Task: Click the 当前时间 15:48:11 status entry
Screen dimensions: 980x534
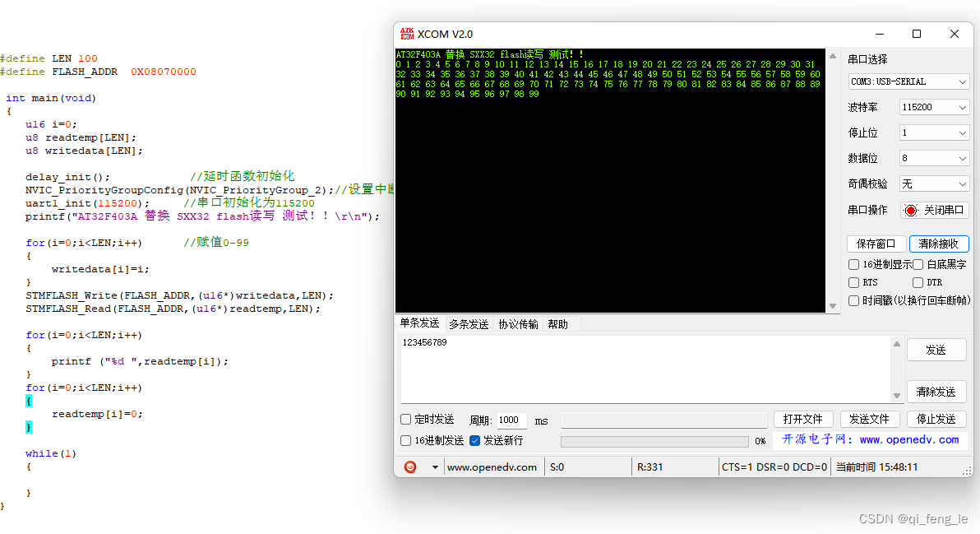Action: (x=877, y=467)
